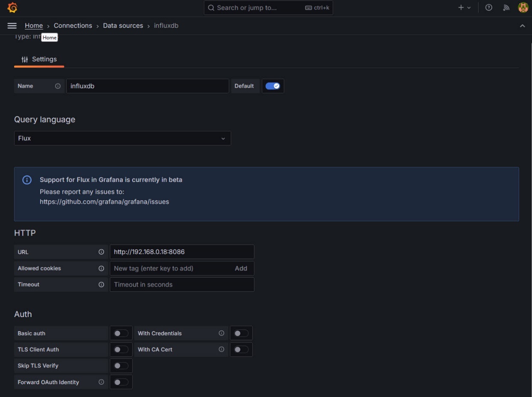The width and height of the screenshot is (532, 397).
Task: Collapse the page using the top-right chevron
Action: (x=522, y=25)
